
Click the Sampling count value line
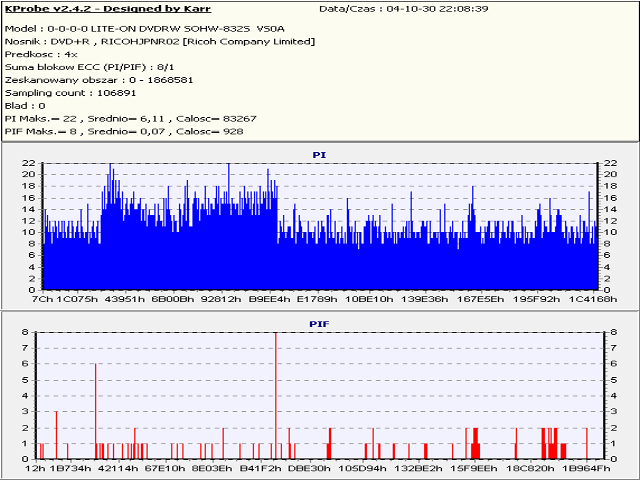click(70, 92)
